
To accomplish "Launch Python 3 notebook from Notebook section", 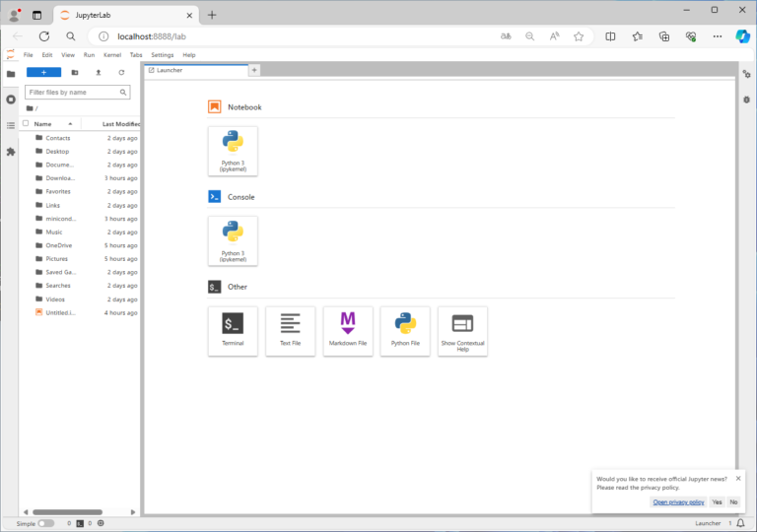I will click(x=233, y=151).
